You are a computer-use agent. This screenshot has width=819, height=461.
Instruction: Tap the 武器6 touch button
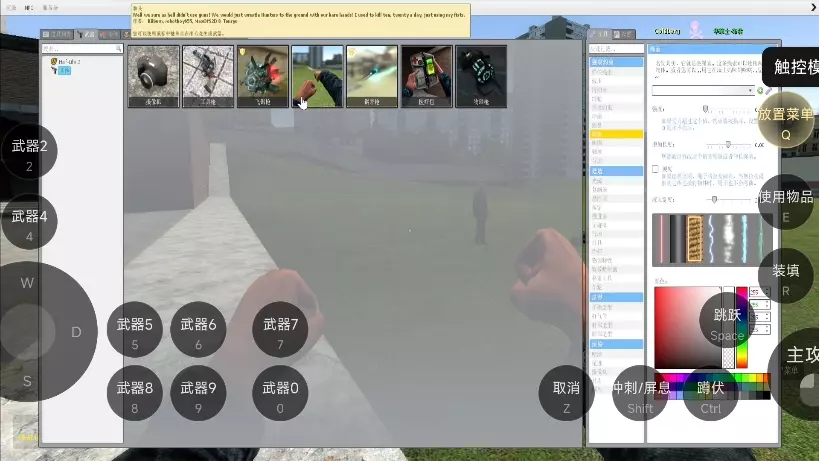coord(198,330)
